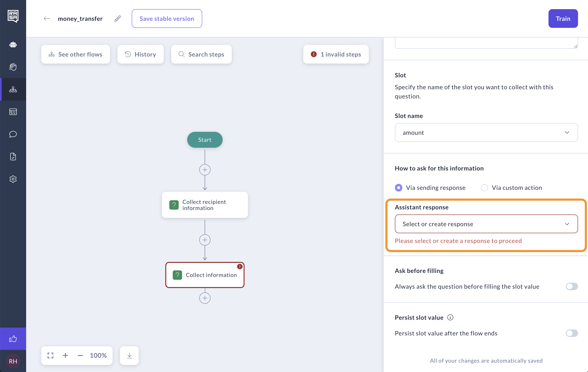Open the waving hand welcome icon

13,67
